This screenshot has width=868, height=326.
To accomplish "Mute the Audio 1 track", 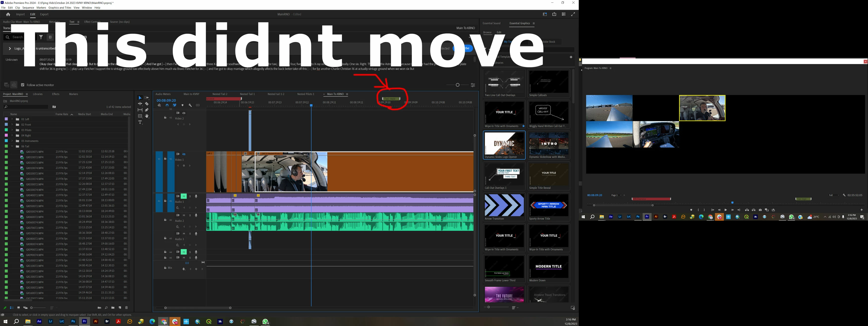I will click(x=184, y=196).
